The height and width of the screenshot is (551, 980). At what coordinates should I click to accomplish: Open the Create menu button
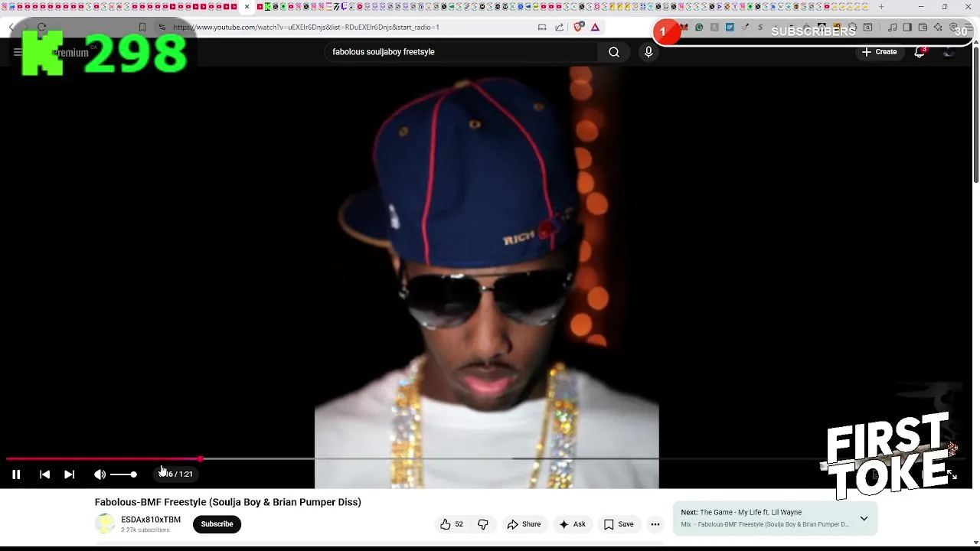(x=879, y=52)
